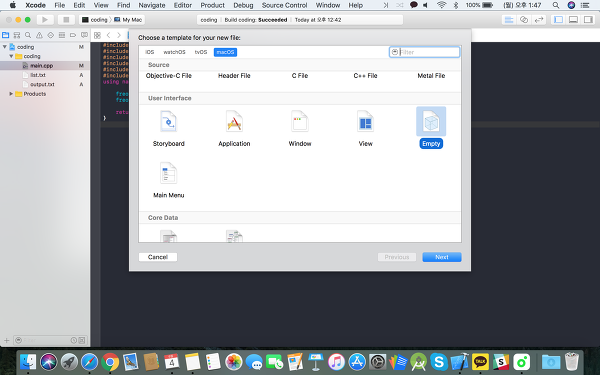Choose the View template icon
The width and height of the screenshot is (600, 375).
pos(365,121)
